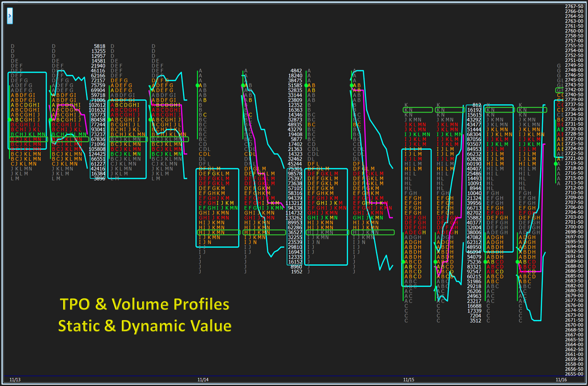Select volume value 92547
Viewport: 588px width, 386px height.
pos(474,271)
